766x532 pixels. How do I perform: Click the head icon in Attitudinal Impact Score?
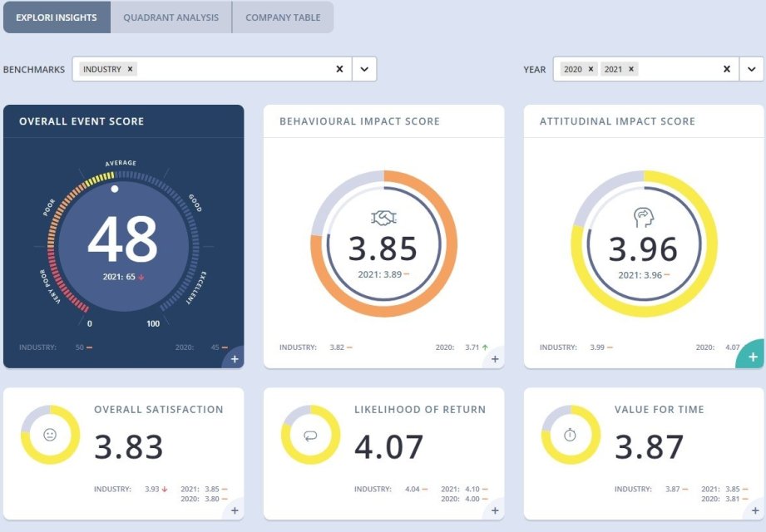tap(644, 217)
